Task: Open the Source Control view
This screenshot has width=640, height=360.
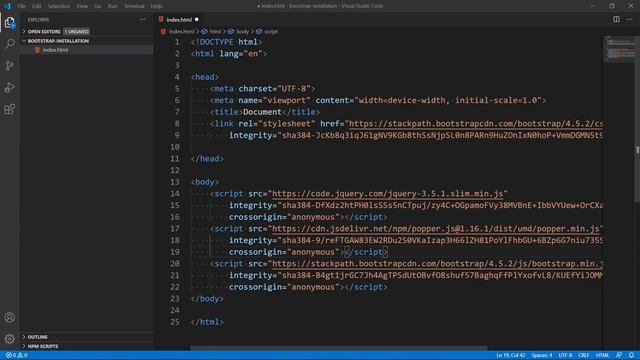Action: [x=9, y=65]
